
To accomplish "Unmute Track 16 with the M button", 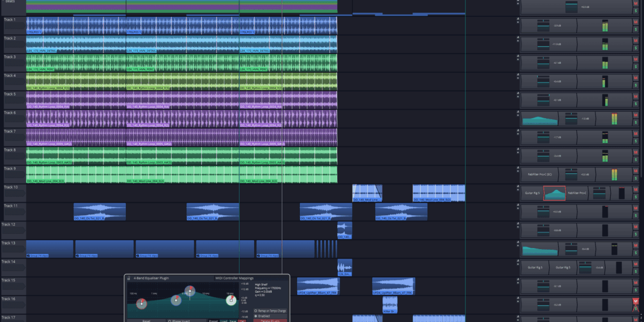I will click(636, 302).
